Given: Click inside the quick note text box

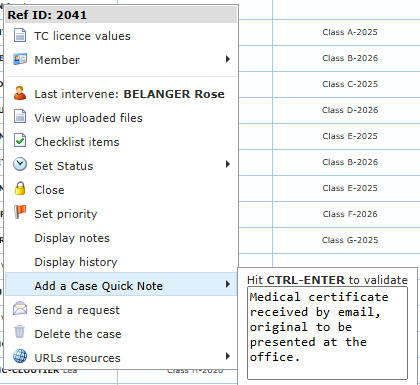Looking at the screenshot, I should [327, 333].
